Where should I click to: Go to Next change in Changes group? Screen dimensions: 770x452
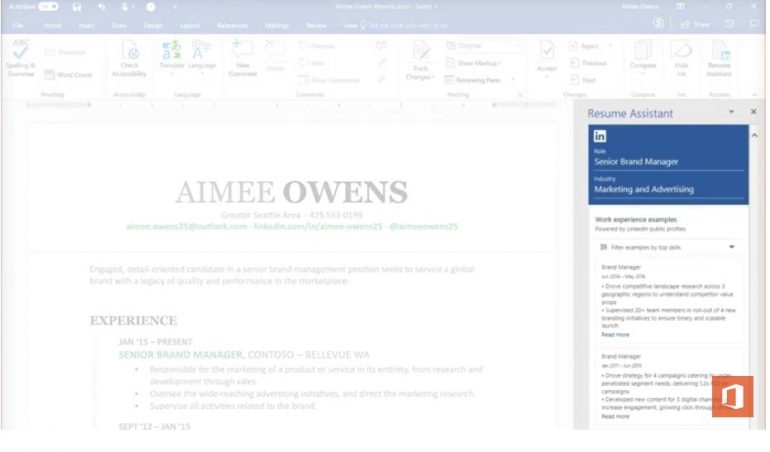pos(583,80)
